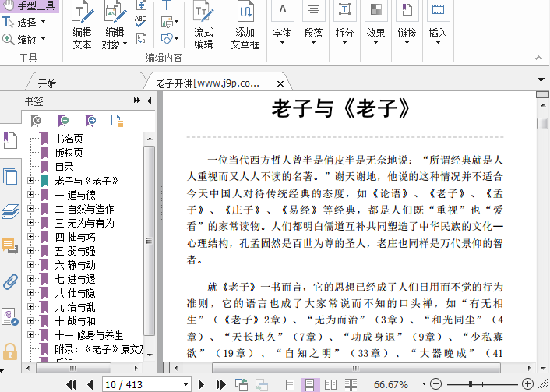Viewport: 550px width, 392px height.
Task: Go to the last page
Action: coord(220,385)
